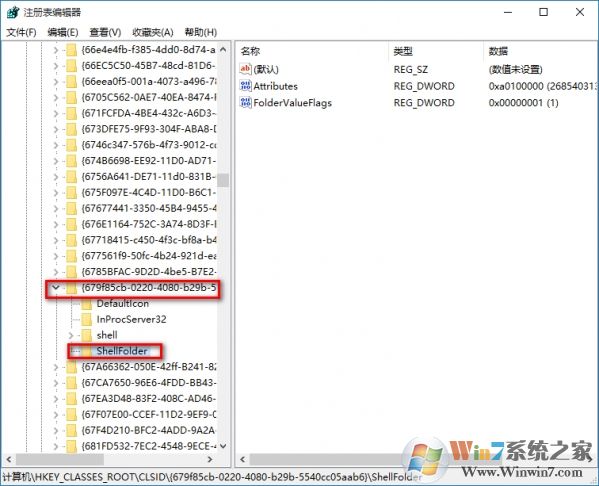Open the 查看(V) menu
This screenshot has height=486, width=599.
pyautogui.click(x=105, y=32)
